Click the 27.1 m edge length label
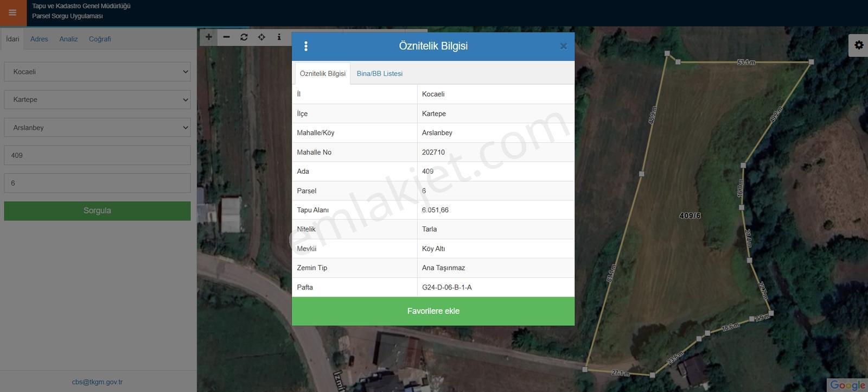 (620, 373)
